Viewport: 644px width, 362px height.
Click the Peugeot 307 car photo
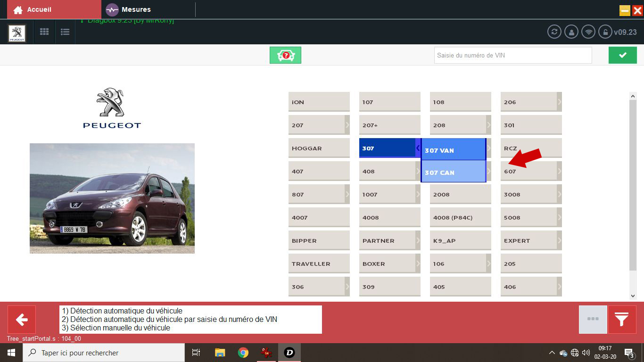[112, 198]
